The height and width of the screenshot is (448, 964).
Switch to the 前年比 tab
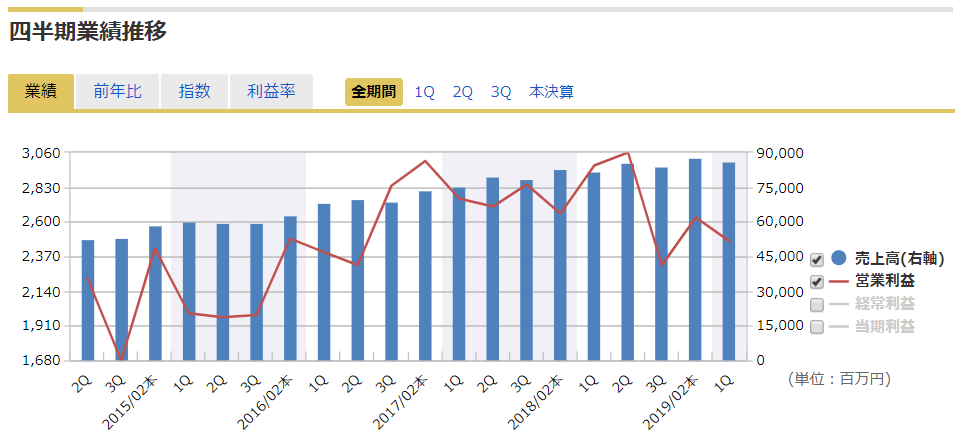pyautogui.click(x=117, y=92)
